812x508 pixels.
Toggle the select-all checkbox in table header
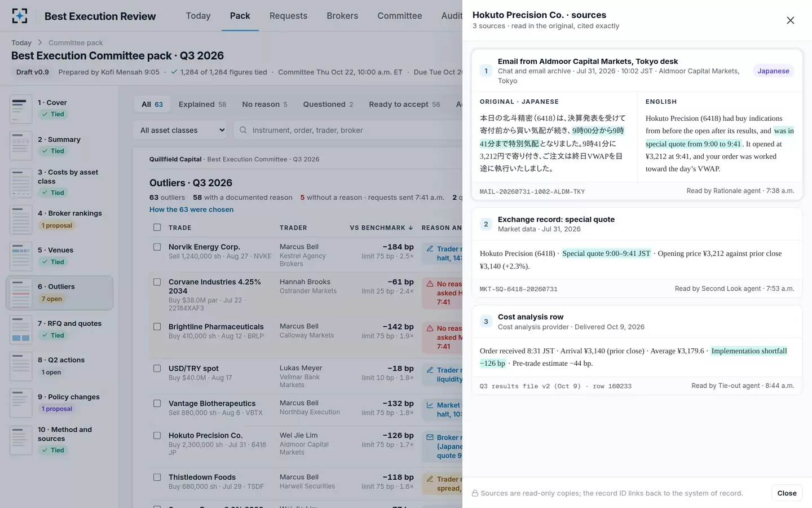click(x=157, y=227)
